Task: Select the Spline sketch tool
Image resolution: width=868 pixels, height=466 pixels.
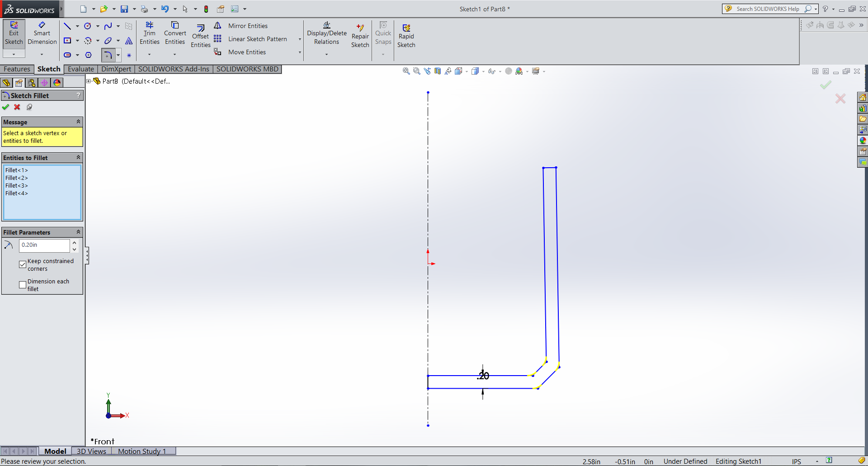Action: click(108, 26)
